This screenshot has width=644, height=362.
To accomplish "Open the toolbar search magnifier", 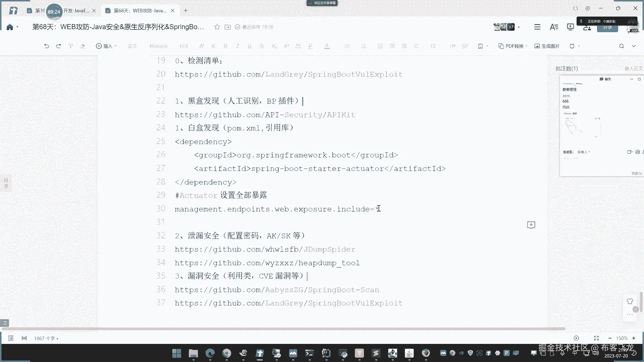I will coord(622,46).
